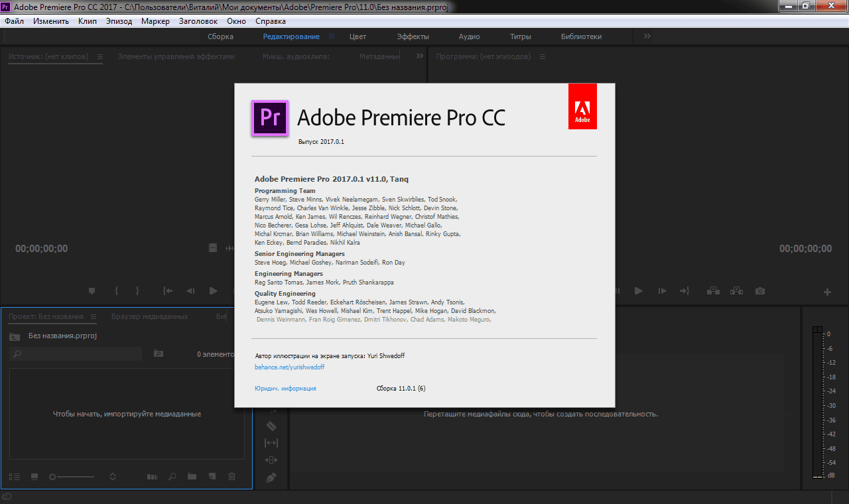Open the Файл menu
The width and height of the screenshot is (849, 504).
[14, 21]
